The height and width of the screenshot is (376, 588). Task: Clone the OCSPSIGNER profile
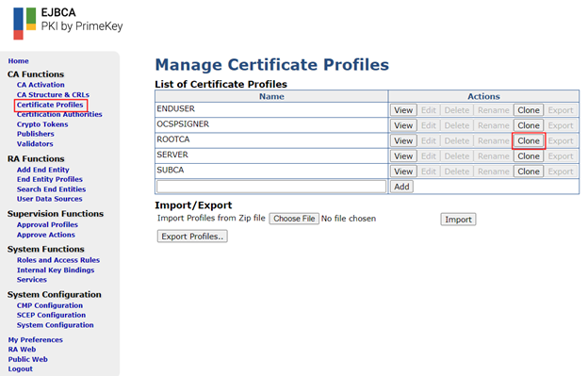click(529, 125)
